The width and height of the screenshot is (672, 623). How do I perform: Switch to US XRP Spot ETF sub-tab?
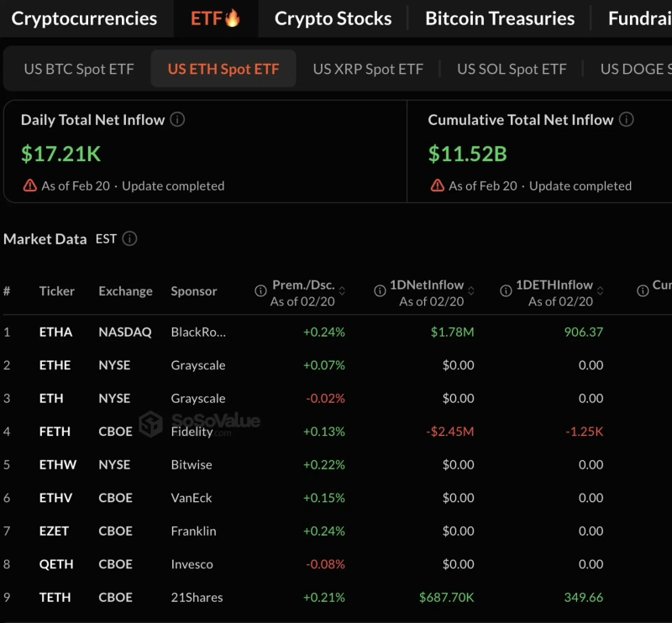pyautogui.click(x=368, y=69)
